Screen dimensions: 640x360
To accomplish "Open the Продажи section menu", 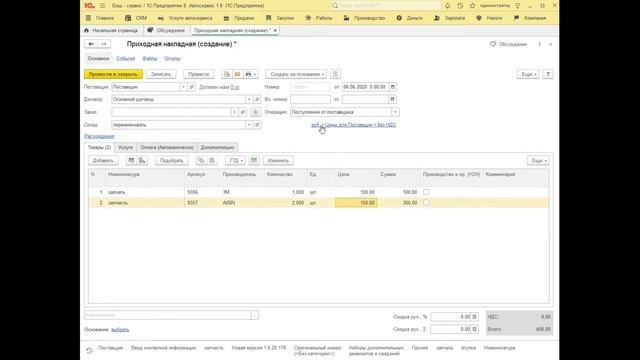I will point(239,18).
